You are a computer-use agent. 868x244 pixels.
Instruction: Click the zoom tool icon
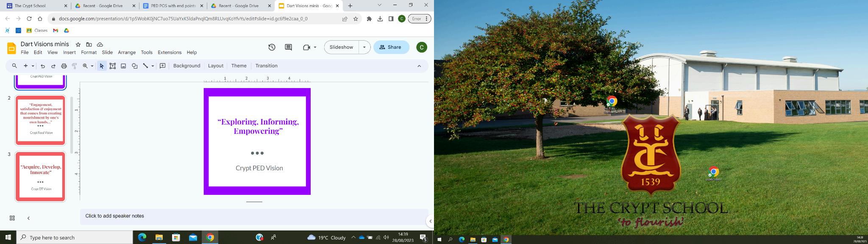click(x=85, y=66)
